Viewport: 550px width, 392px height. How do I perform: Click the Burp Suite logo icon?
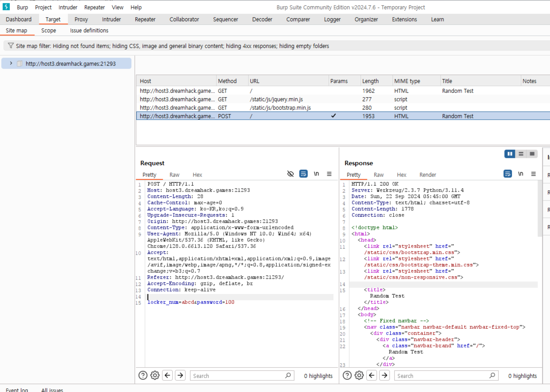[6, 7]
